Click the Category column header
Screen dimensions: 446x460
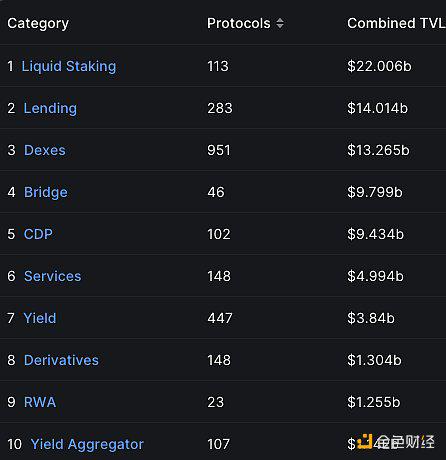click(x=38, y=24)
